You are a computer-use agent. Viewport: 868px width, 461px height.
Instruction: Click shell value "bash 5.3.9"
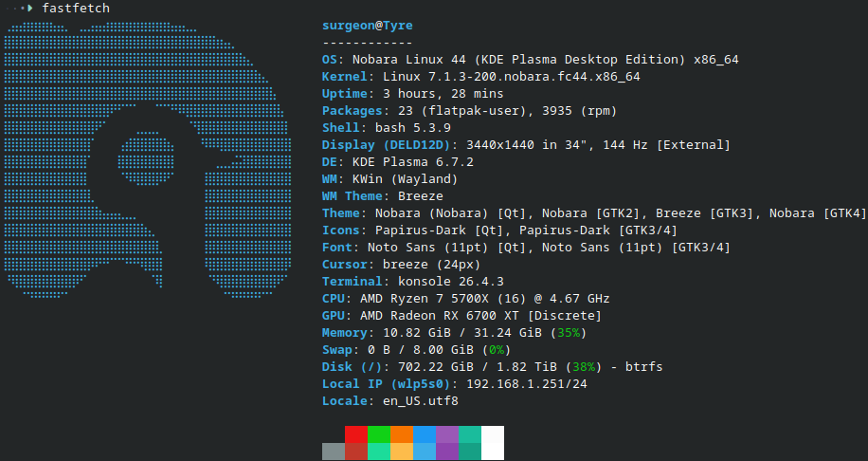[x=413, y=128]
